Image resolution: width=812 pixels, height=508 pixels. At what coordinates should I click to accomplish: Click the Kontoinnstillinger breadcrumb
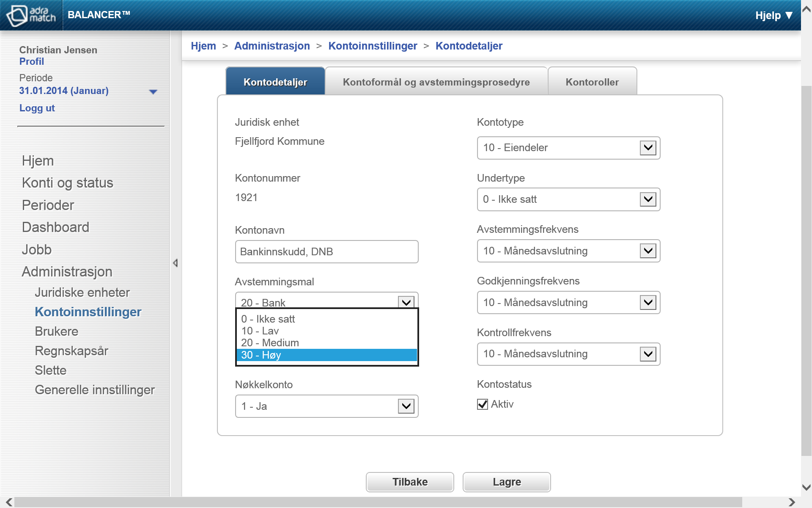pos(373,46)
